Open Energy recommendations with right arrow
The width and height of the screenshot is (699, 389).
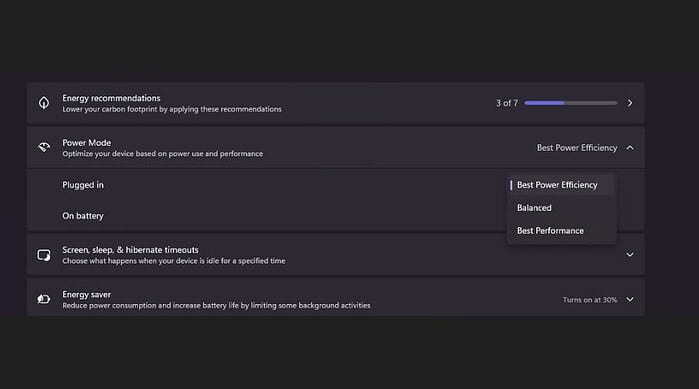[x=629, y=103]
